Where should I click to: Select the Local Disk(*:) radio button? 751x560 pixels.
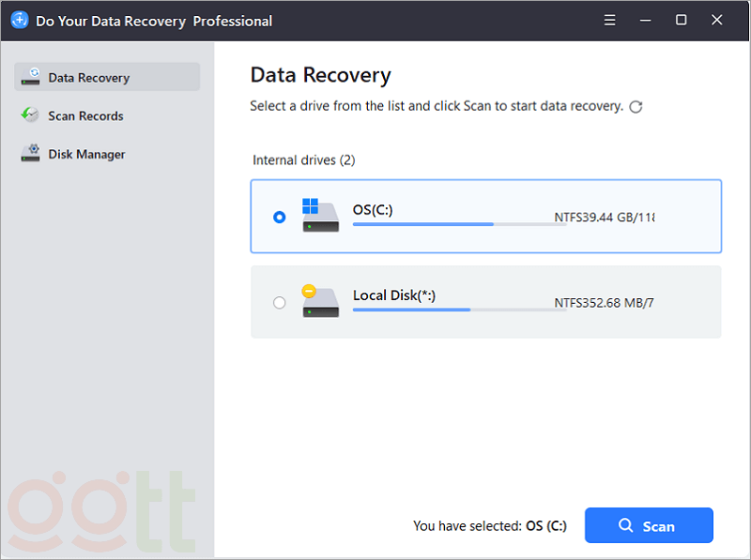pos(279,302)
